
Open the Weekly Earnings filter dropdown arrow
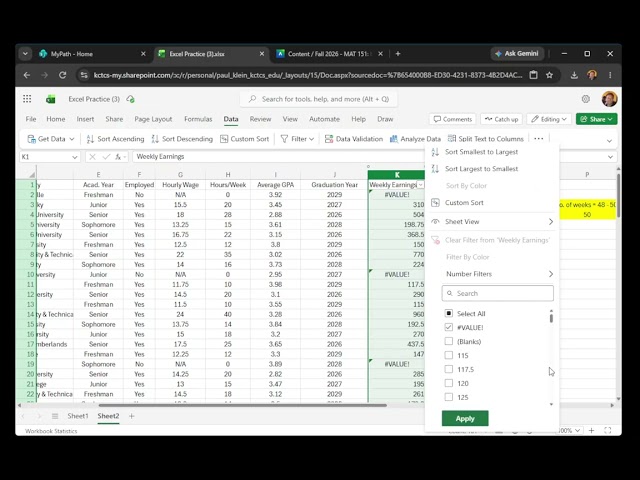(420, 185)
